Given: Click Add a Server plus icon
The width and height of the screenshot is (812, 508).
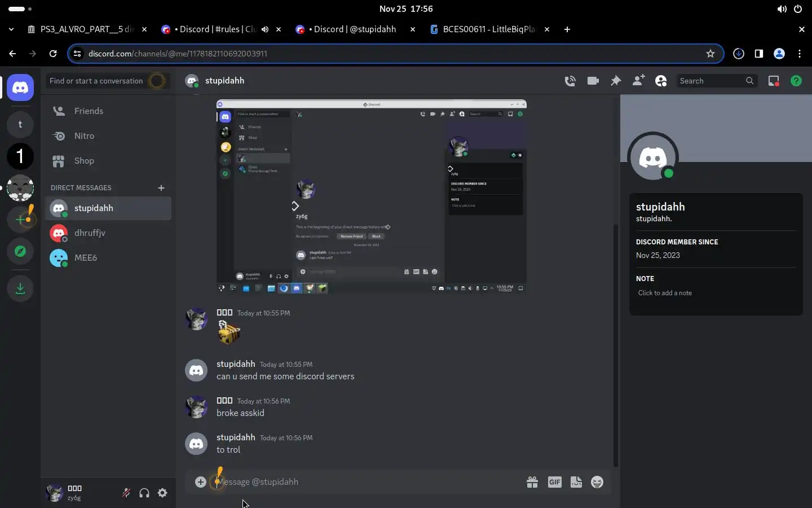Looking at the screenshot, I should (20, 220).
